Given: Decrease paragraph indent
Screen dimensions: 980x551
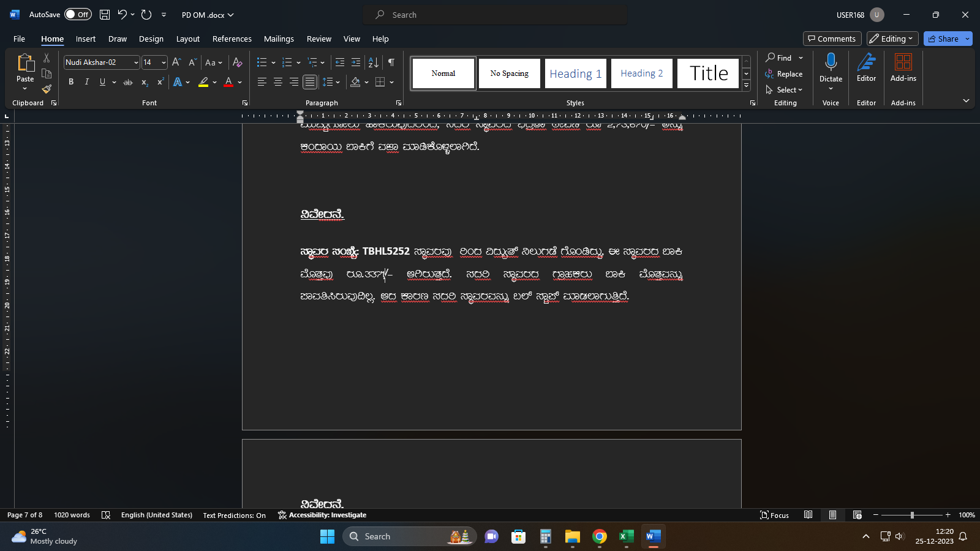Looking at the screenshot, I should 340,62.
